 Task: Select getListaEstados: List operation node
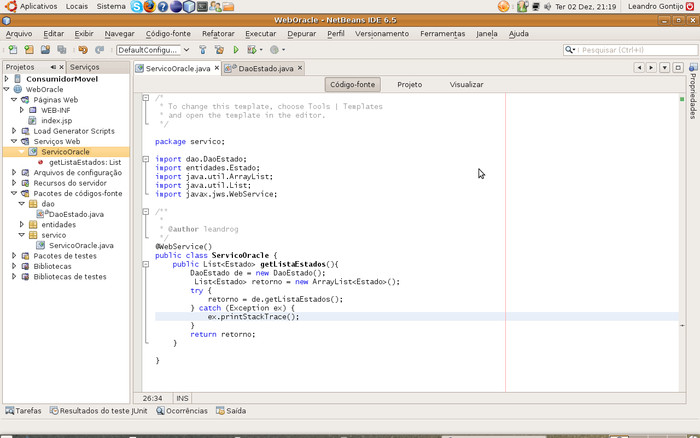pos(85,162)
